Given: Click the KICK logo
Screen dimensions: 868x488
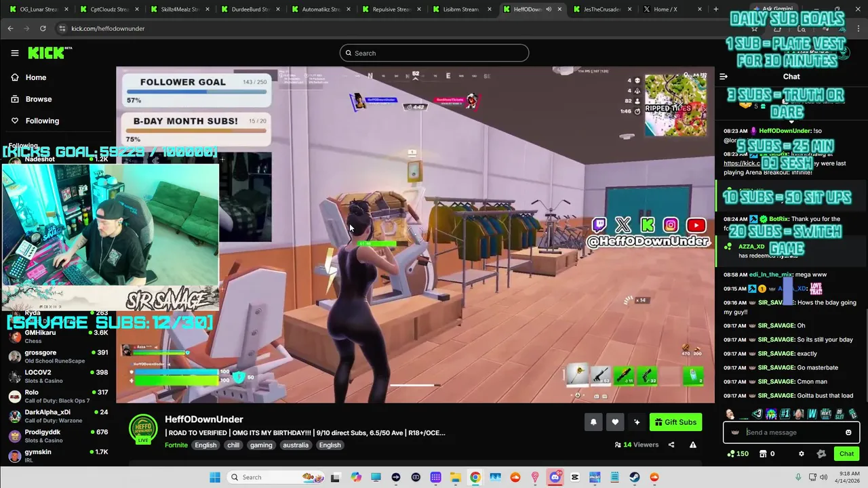Looking at the screenshot, I should pyautogui.click(x=50, y=53).
